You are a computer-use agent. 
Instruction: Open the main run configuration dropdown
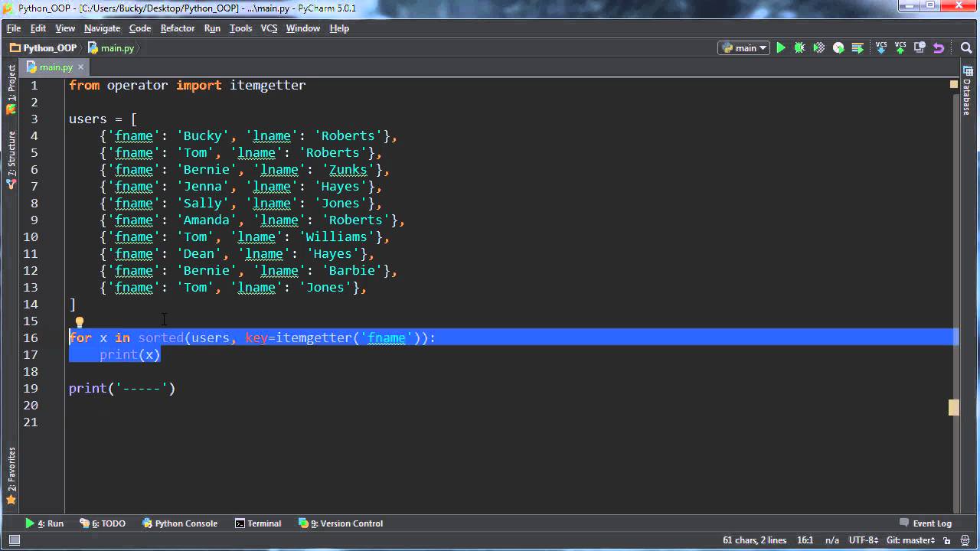(744, 47)
